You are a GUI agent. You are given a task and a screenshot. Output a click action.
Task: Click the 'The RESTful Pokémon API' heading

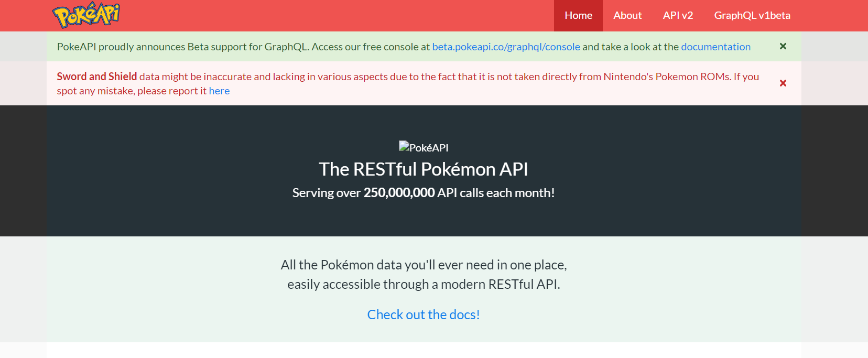(424, 169)
